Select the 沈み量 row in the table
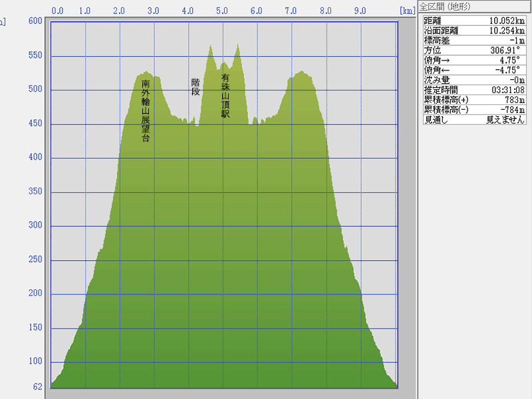 475,80
